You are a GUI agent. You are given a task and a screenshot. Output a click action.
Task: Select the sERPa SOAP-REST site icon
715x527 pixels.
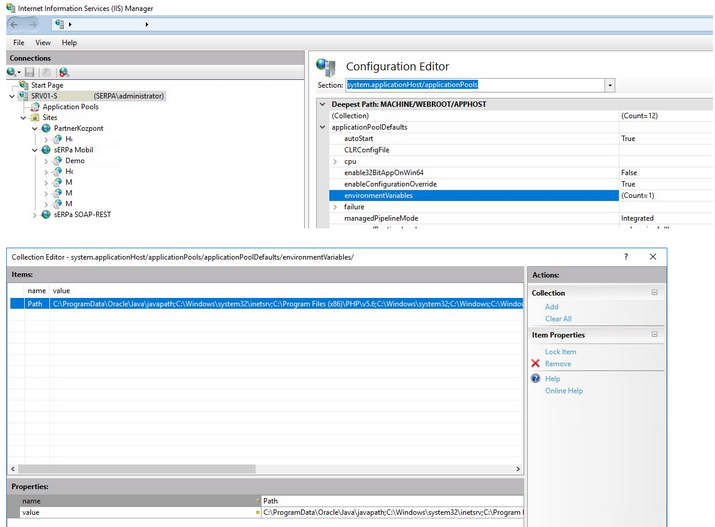coord(46,215)
